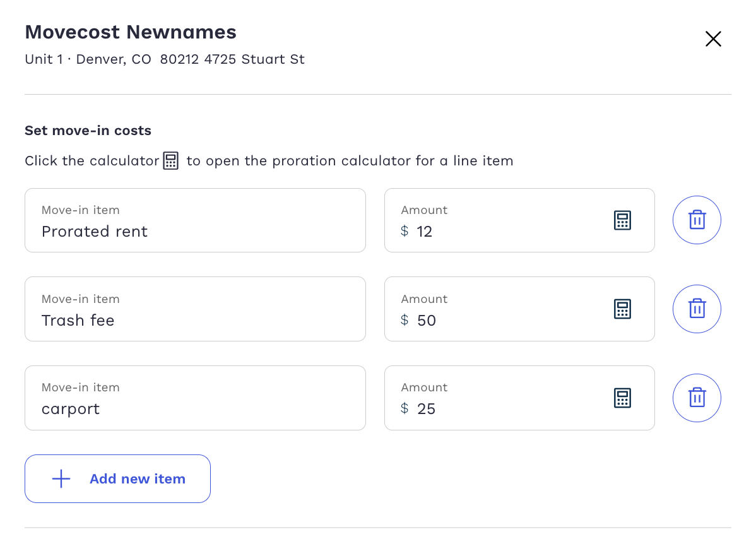The width and height of the screenshot is (756, 539).
Task: Close the Movecost Newnames dialog
Action: [713, 39]
